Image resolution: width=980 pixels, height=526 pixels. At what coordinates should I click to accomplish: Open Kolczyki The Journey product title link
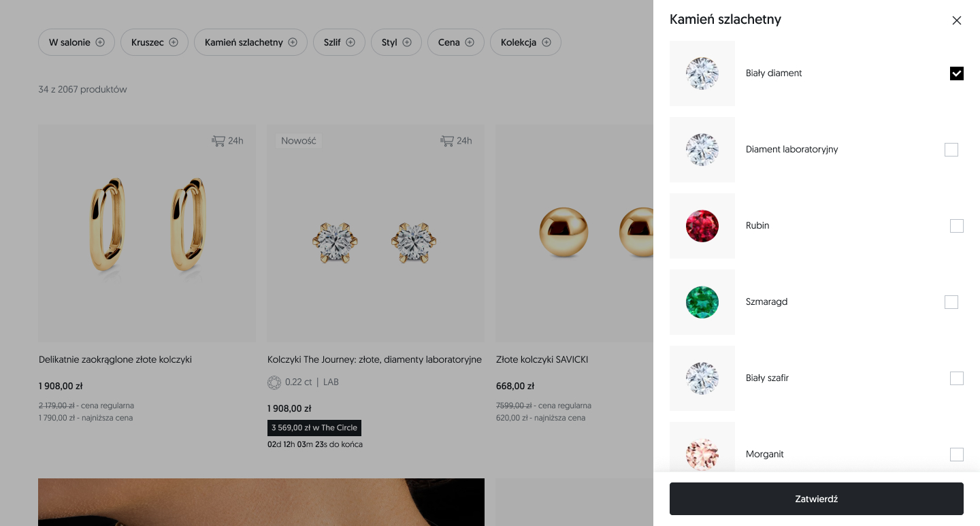pos(374,359)
